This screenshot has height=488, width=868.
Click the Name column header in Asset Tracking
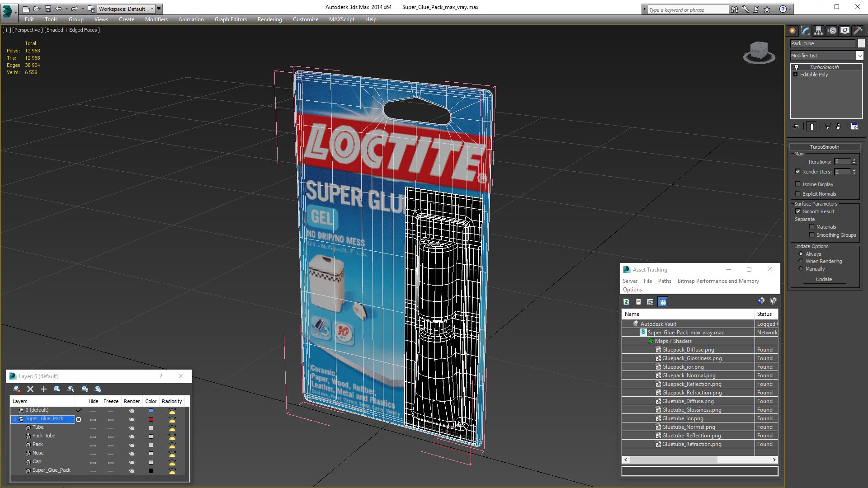(x=688, y=314)
